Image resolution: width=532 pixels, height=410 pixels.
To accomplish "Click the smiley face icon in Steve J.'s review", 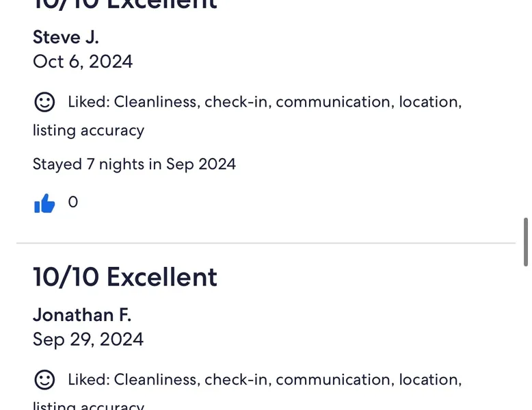I will 44,103.
